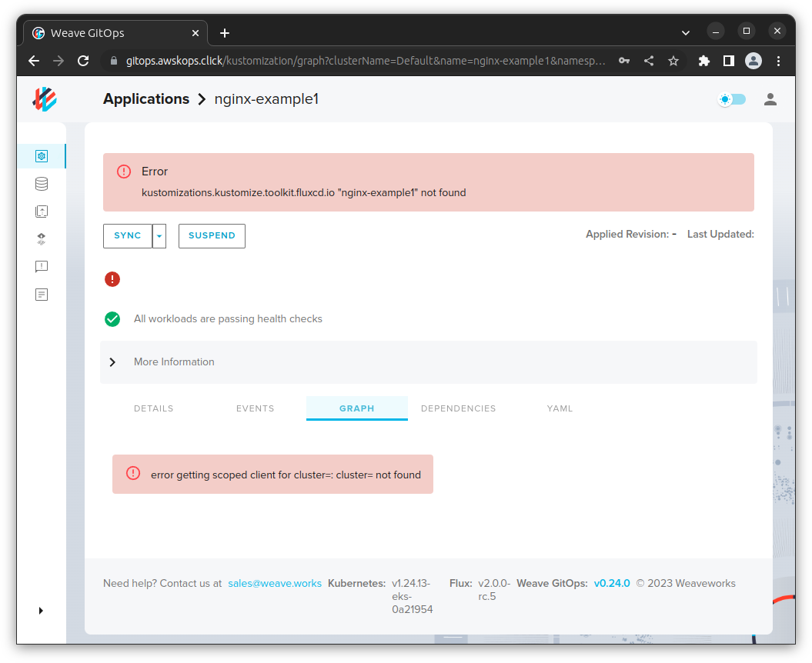Open the browser profile avatar

(x=754, y=61)
